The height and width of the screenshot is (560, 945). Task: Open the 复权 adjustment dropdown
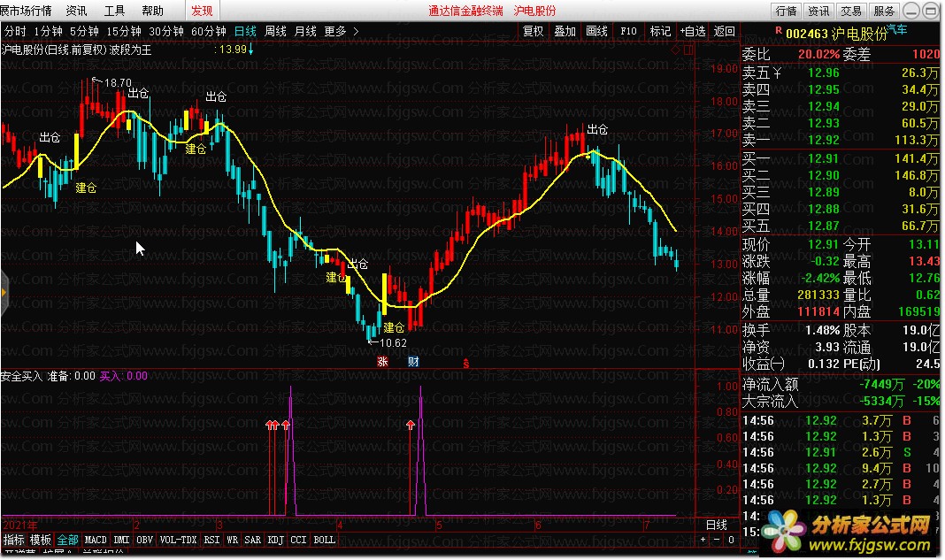tap(533, 31)
